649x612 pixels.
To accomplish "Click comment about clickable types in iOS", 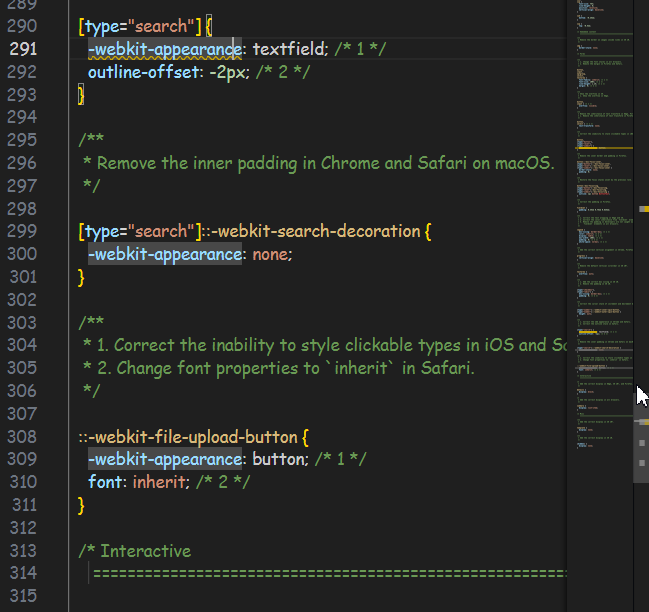I will [x=324, y=345].
